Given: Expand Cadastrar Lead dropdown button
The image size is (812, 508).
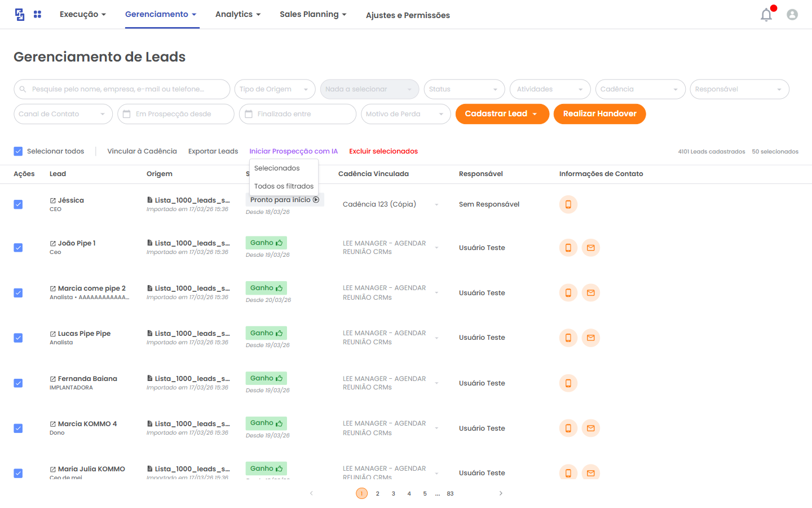Looking at the screenshot, I should [x=502, y=114].
